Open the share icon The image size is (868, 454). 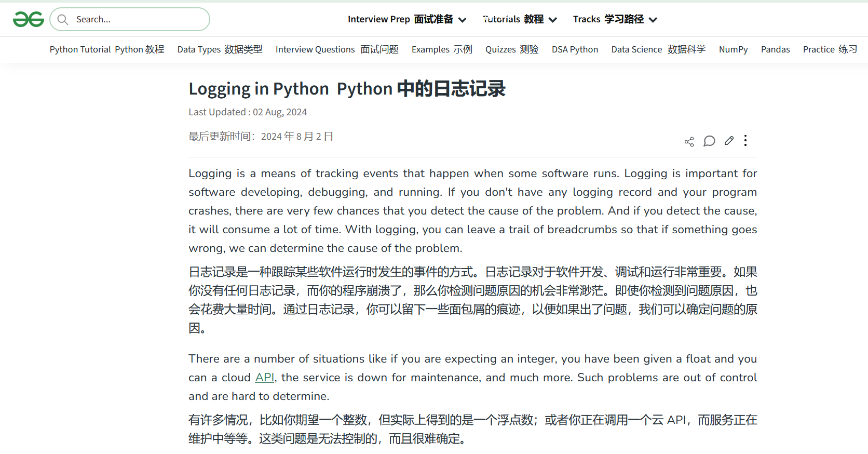tap(689, 141)
